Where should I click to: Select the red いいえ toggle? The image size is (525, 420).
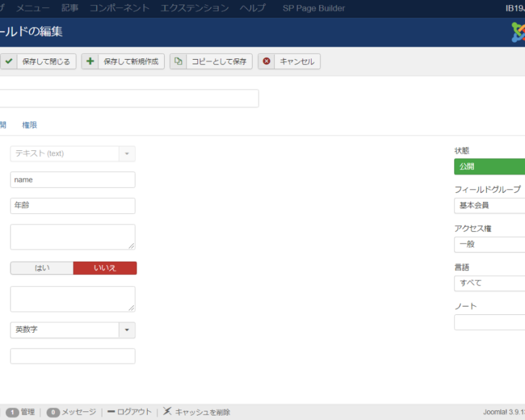pos(105,268)
